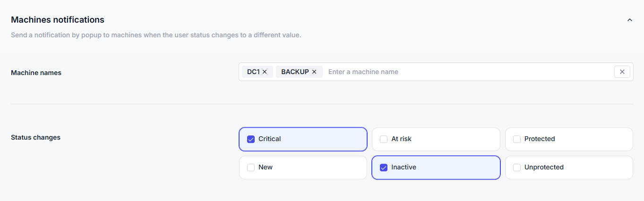Uncheck the Critical status checkbox
644x201 pixels.
point(251,139)
